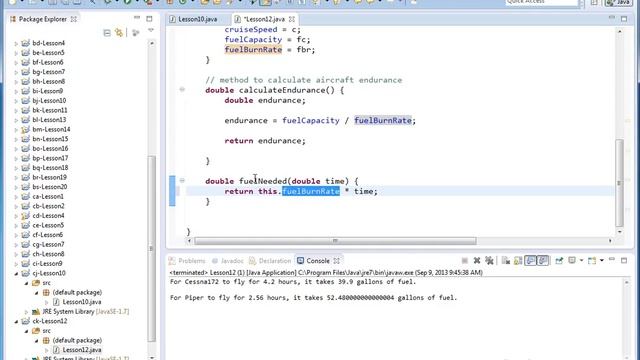This screenshot has height=360, width=640.
Task: Expand the bm-Lesson14 project
Action: click(x=16, y=130)
